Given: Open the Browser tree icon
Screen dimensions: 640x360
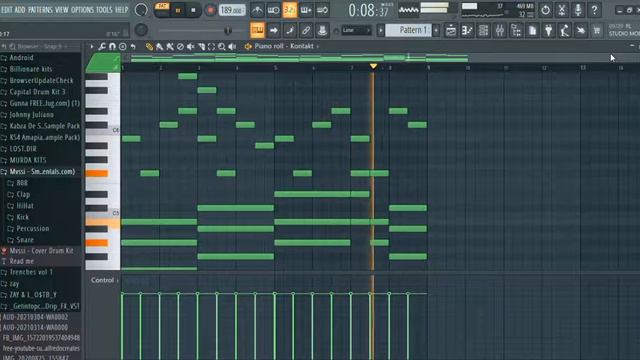Looking at the screenshot, I should point(516,30).
